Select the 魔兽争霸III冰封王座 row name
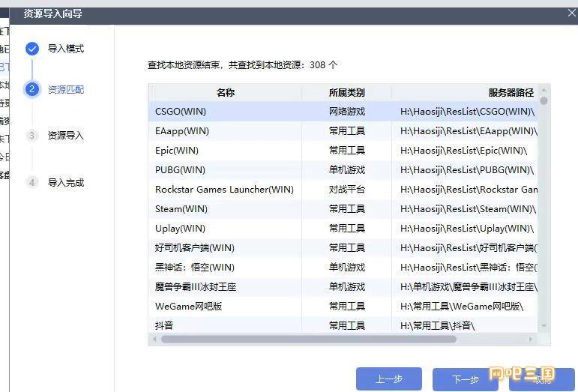 click(x=196, y=286)
